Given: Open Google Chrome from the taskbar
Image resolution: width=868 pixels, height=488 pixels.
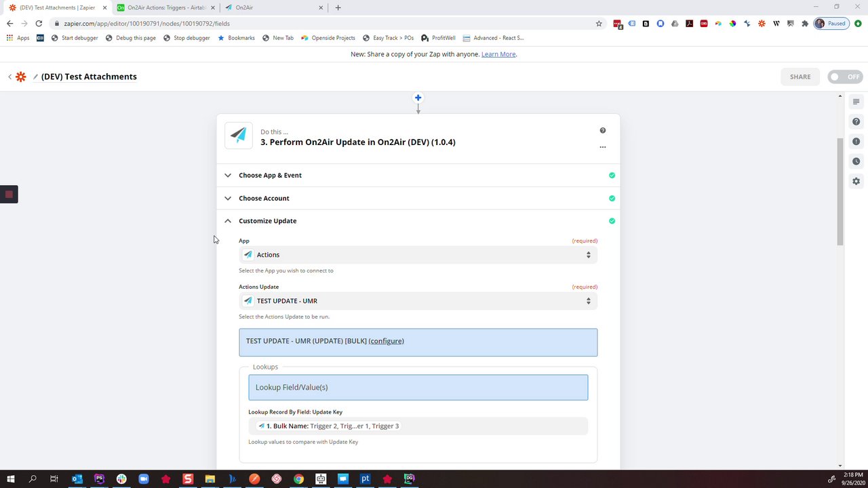Looking at the screenshot, I should click(x=298, y=479).
